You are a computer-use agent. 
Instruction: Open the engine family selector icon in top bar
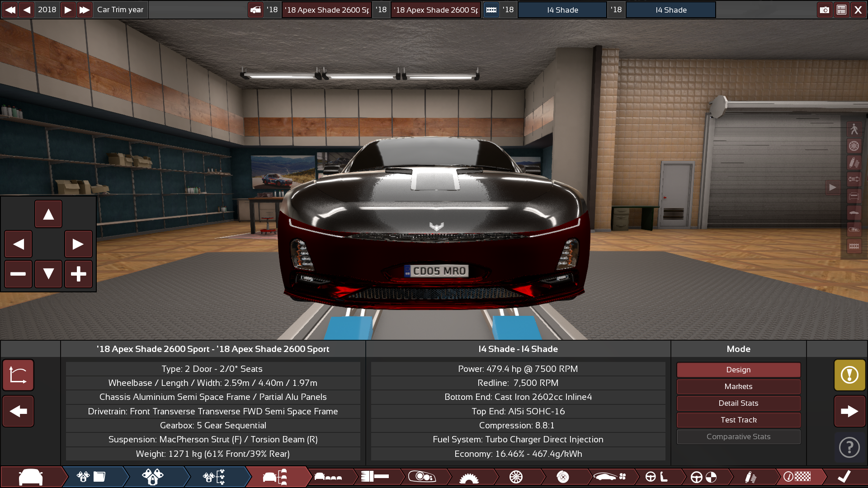pyautogui.click(x=491, y=9)
